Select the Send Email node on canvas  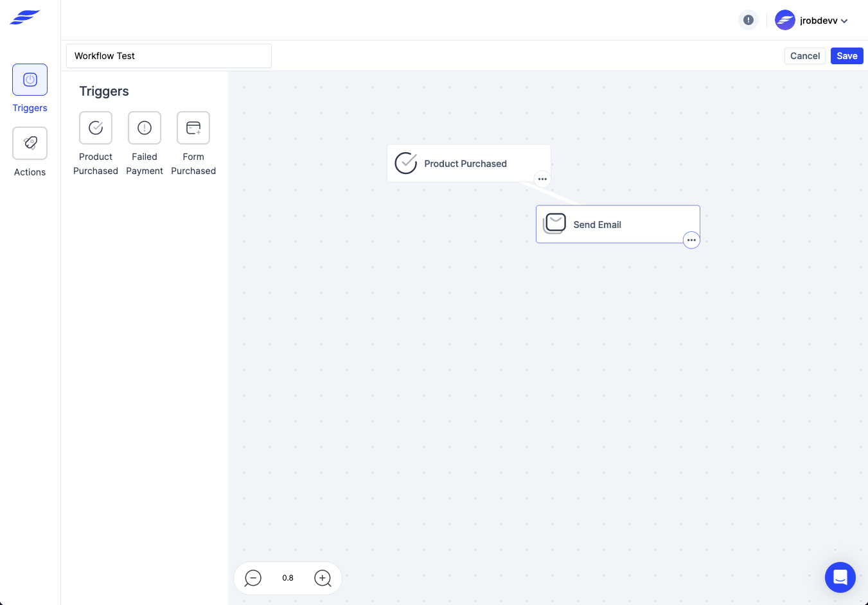click(617, 224)
